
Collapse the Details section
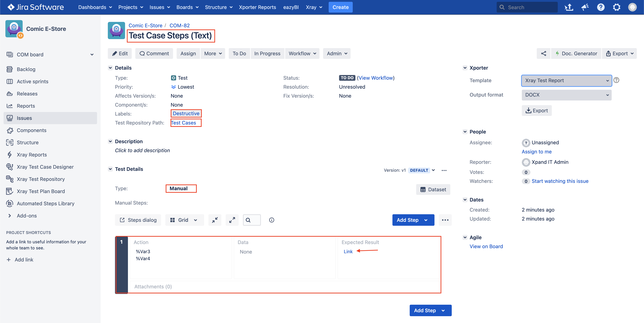110,68
